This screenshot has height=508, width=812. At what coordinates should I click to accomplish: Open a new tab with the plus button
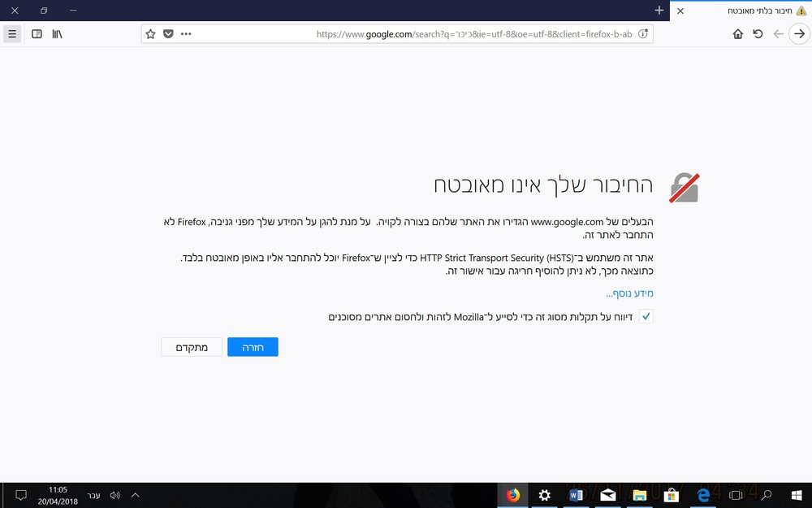point(659,11)
